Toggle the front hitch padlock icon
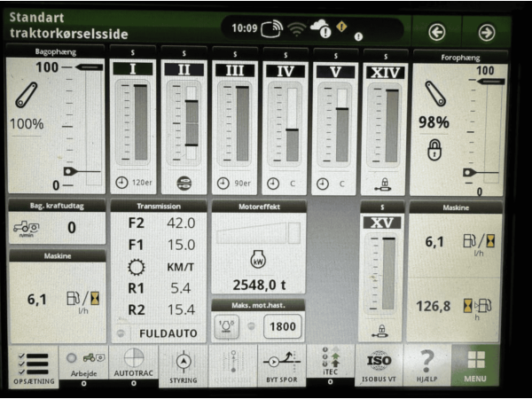532x399 pixels. click(434, 150)
